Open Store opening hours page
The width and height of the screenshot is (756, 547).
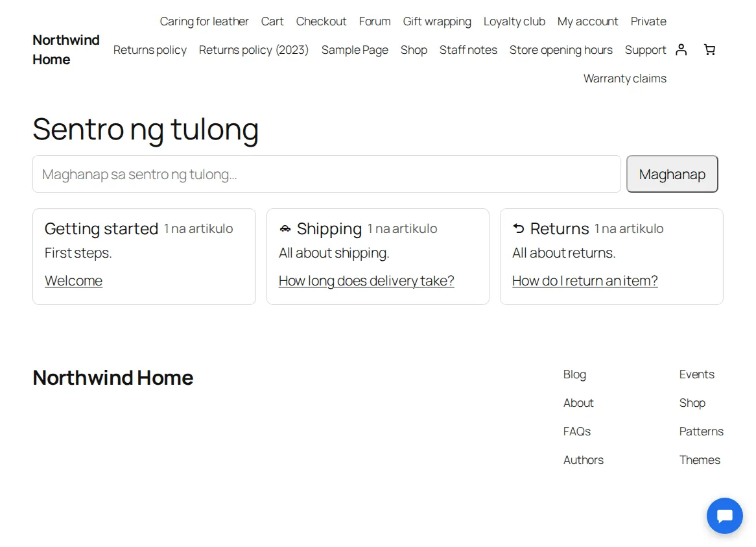point(561,50)
